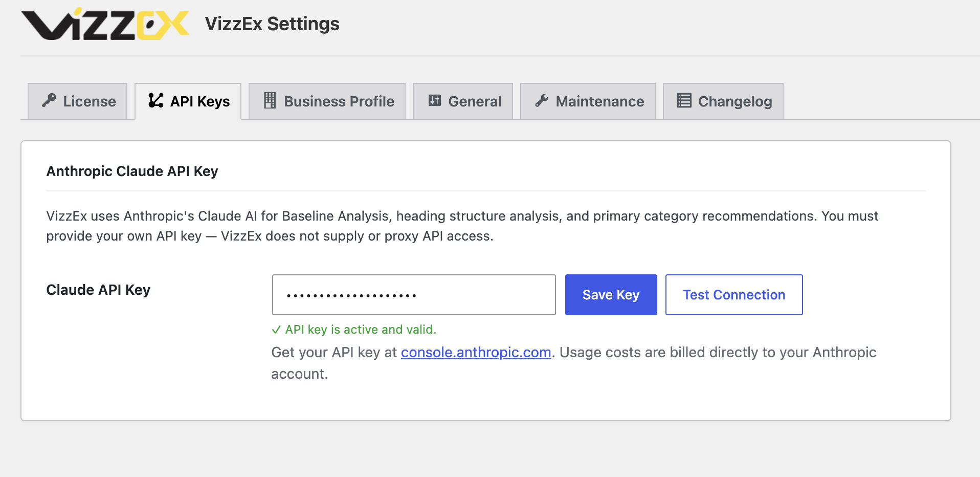
Task: Click the building icon on Business Profile tab
Action: point(270,100)
